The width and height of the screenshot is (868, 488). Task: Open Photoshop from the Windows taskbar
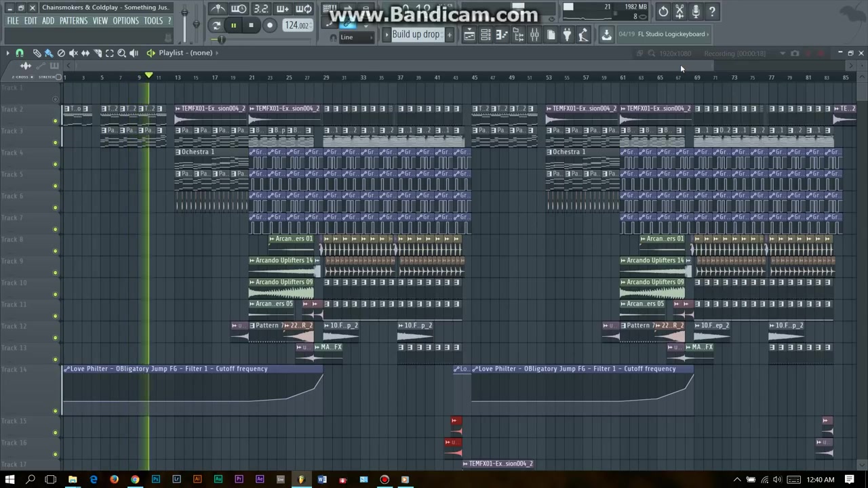coord(155,480)
